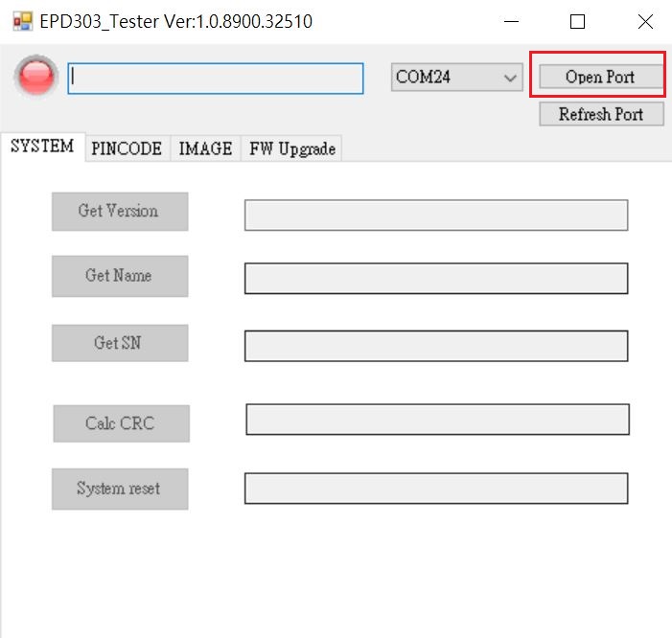
Task: Go to the FW Upgrade tab
Action: 291,148
